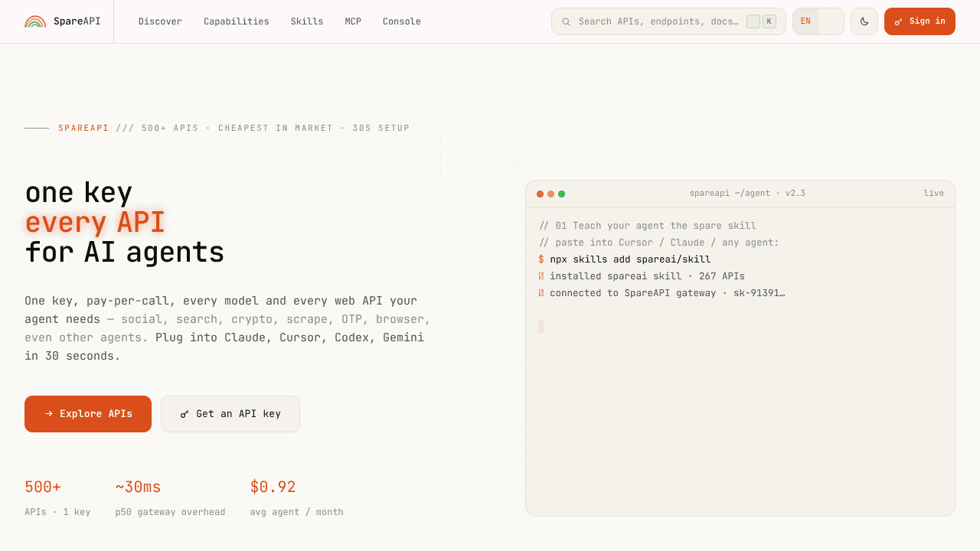
Task: Click the paste into Cursor / Claude comment
Action: (x=659, y=243)
